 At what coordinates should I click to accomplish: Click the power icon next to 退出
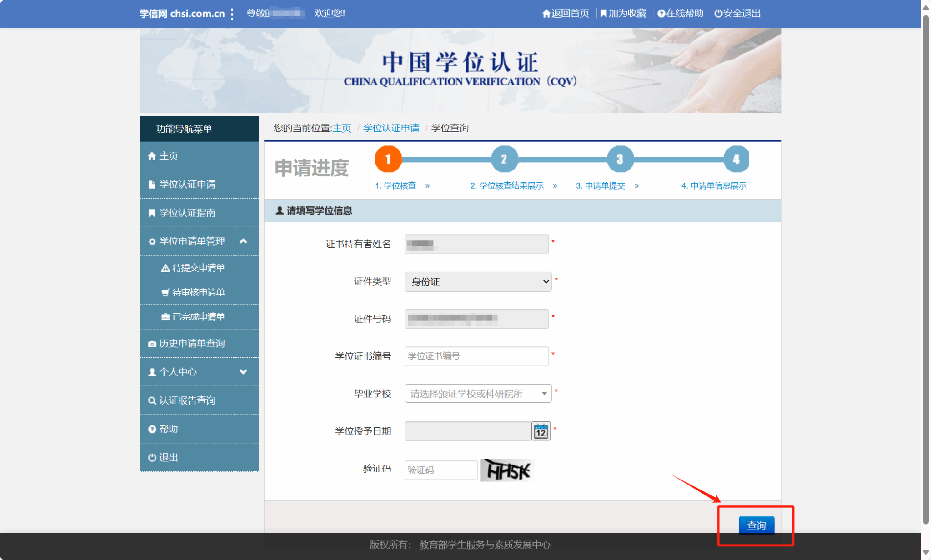(152, 458)
